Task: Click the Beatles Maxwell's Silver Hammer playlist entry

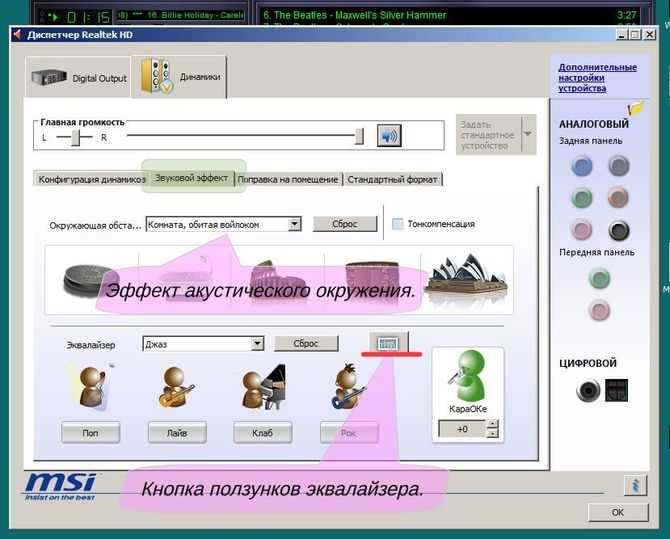Action: pyautogui.click(x=354, y=15)
